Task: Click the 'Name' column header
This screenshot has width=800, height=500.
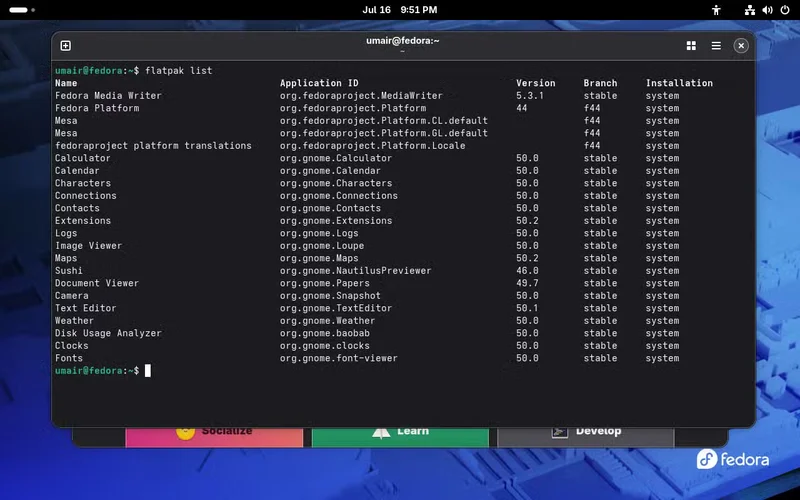Action: (66, 83)
